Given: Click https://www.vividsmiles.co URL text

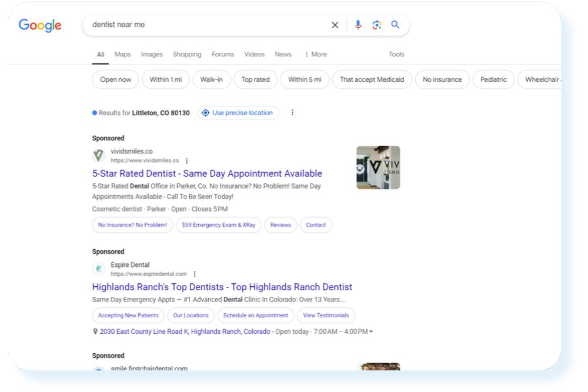Looking at the screenshot, I should [x=145, y=160].
